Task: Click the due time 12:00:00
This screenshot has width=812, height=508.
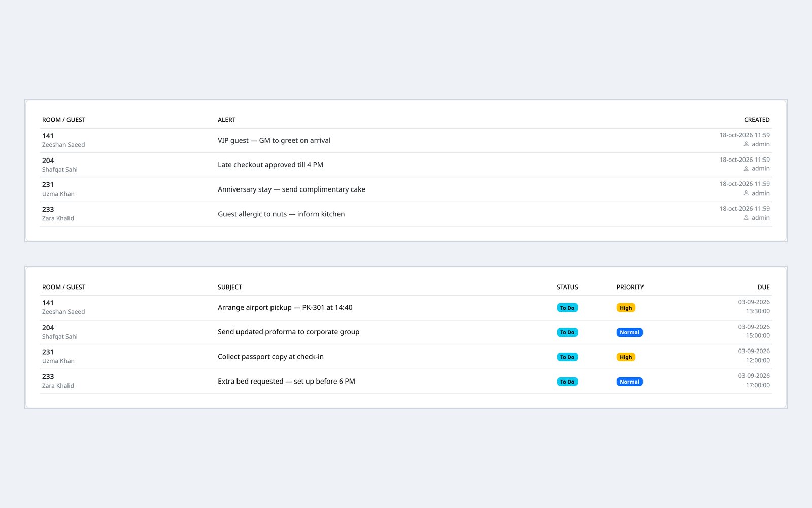Action: [758, 360]
